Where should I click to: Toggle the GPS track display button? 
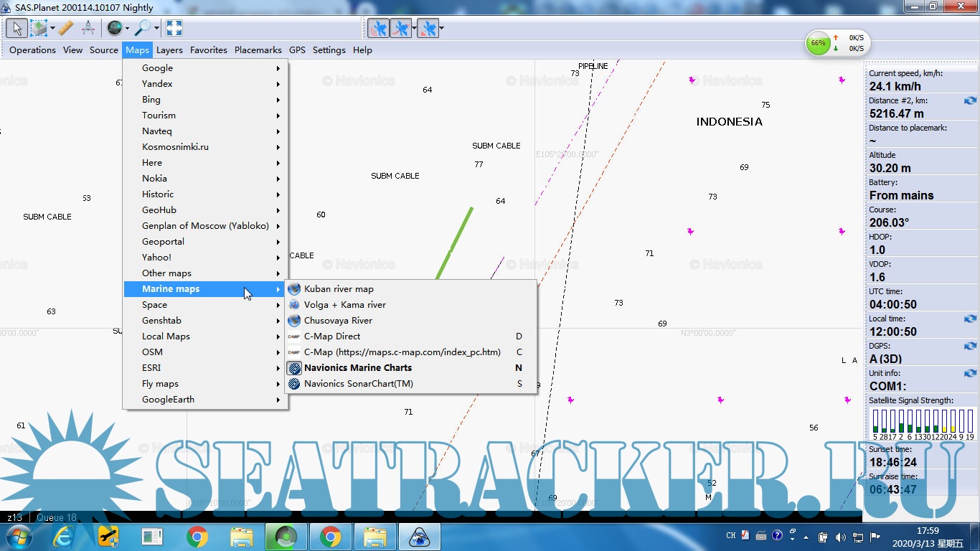pyautogui.click(x=402, y=29)
